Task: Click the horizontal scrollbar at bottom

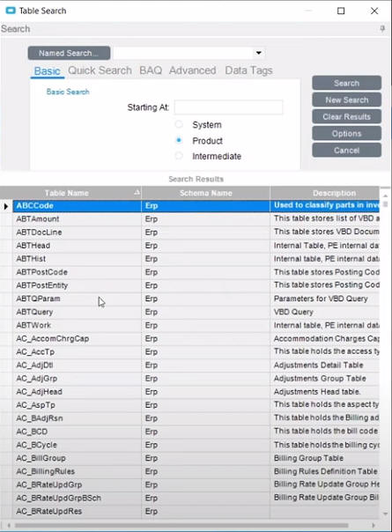Action: coord(181,526)
